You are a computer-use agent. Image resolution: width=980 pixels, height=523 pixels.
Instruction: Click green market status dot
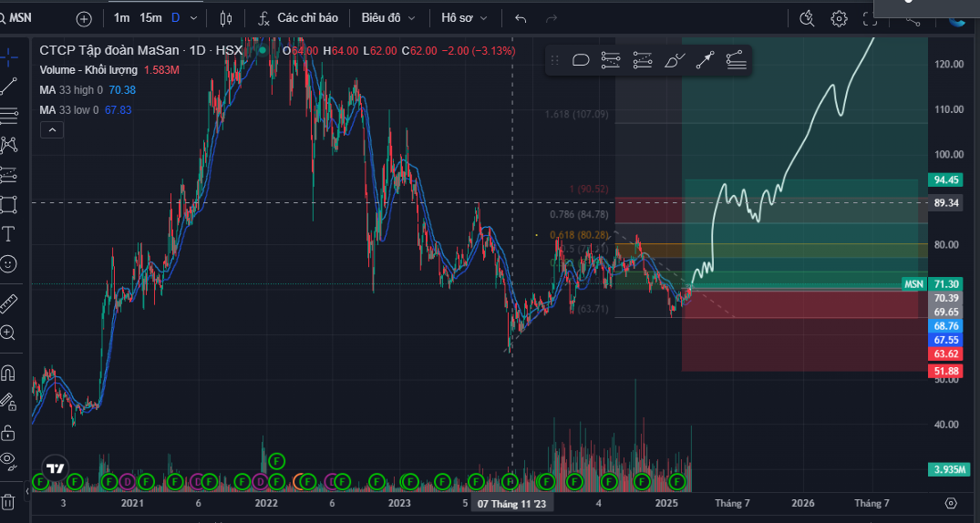(263, 51)
